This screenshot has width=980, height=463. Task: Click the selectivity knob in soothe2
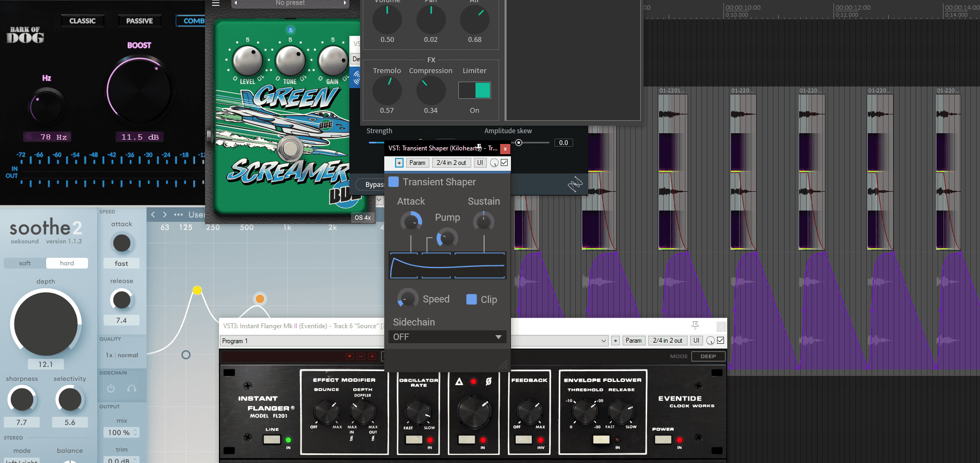70,400
